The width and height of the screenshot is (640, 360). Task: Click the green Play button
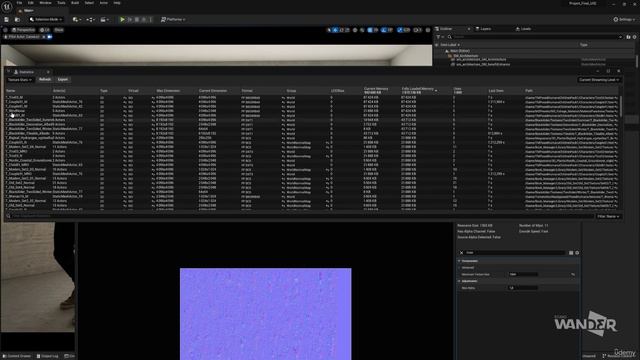[x=122, y=20]
